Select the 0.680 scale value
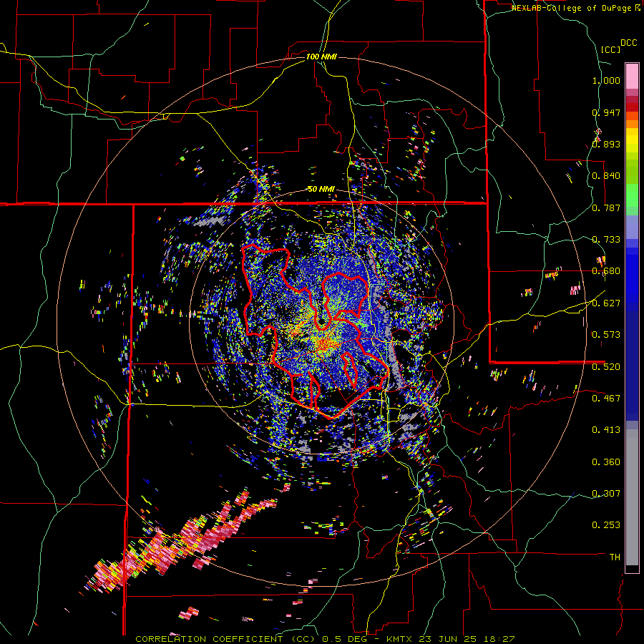This screenshot has height=644, width=644. pyautogui.click(x=606, y=271)
